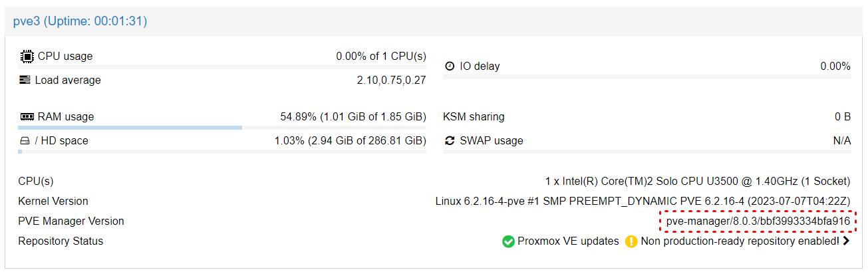Click the CPU usage chip icon

tap(26, 57)
